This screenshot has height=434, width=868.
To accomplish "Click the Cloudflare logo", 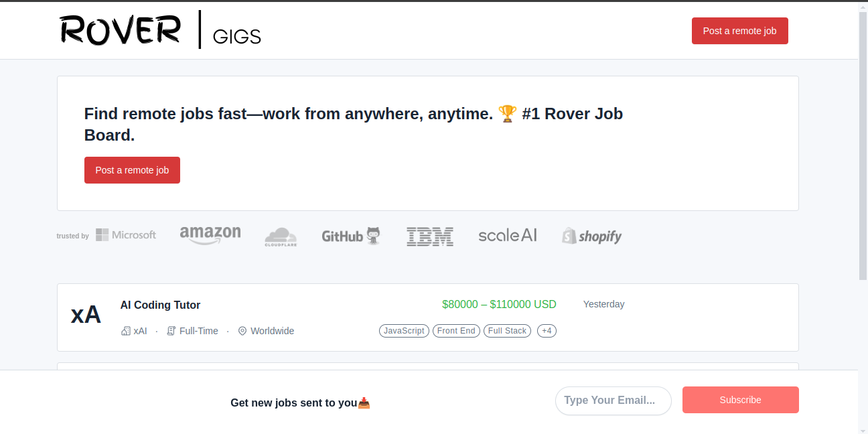I will (x=281, y=236).
